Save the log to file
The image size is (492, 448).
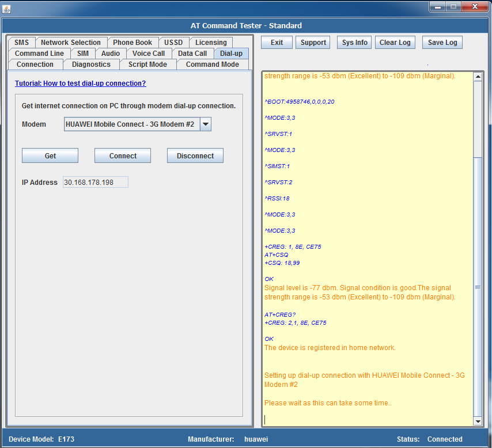pos(442,43)
